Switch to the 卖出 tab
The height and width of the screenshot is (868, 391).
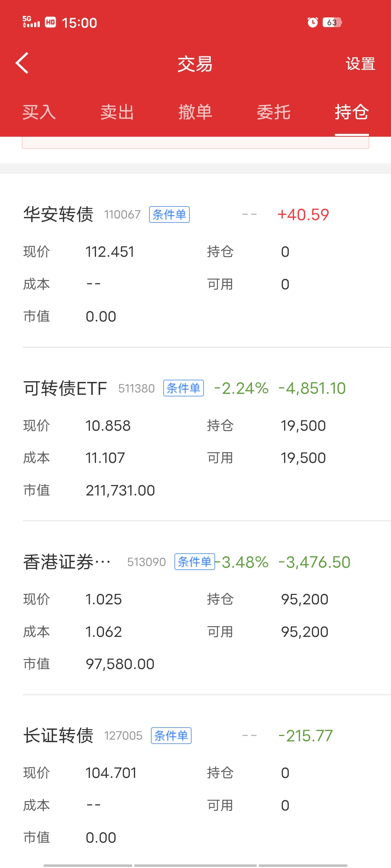click(117, 112)
